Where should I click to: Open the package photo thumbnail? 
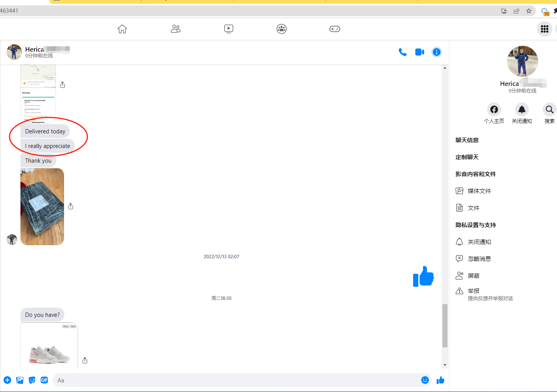pos(42,207)
